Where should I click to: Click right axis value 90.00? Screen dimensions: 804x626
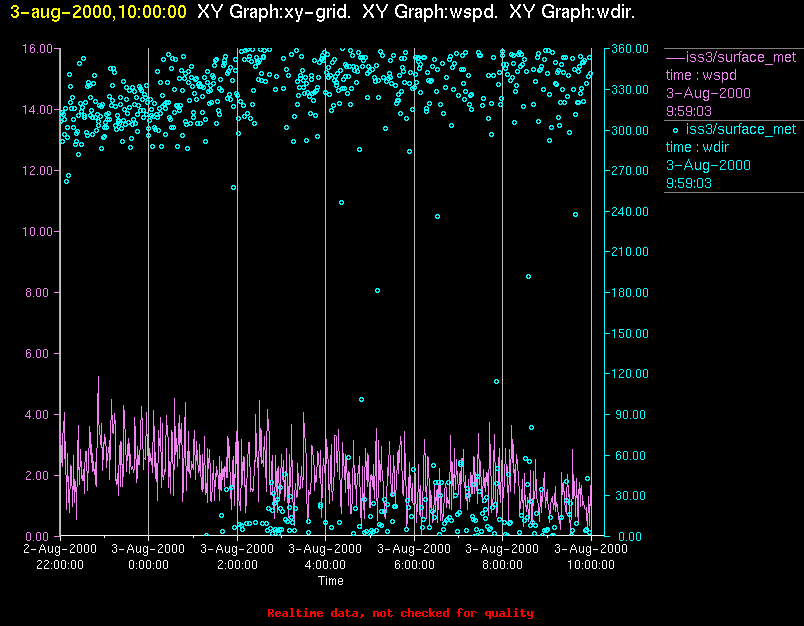[x=631, y=415]
